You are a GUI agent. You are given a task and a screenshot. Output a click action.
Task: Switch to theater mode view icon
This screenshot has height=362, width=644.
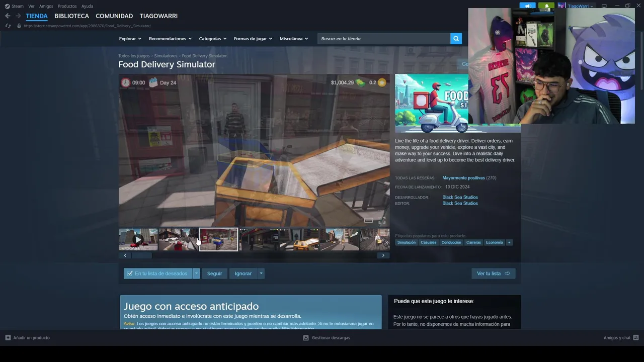click(369, 220)
